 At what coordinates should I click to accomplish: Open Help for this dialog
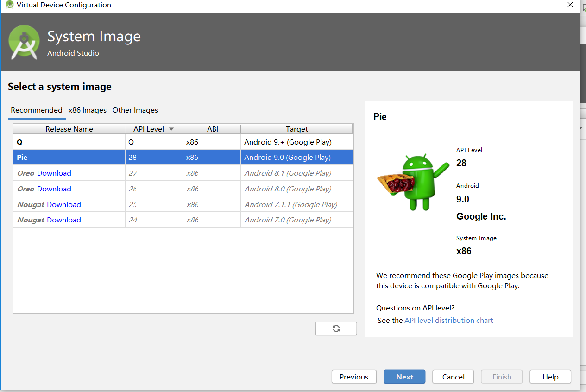[x=550, y=377]
